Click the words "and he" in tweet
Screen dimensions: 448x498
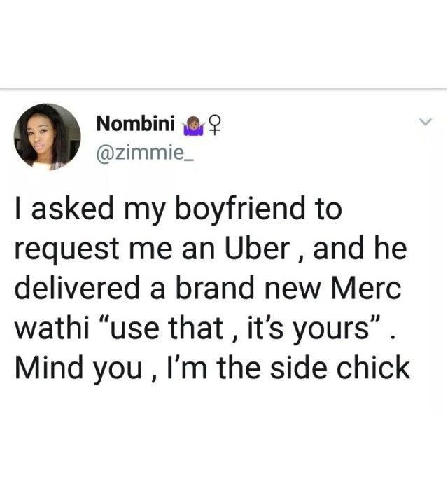(360, 248)
